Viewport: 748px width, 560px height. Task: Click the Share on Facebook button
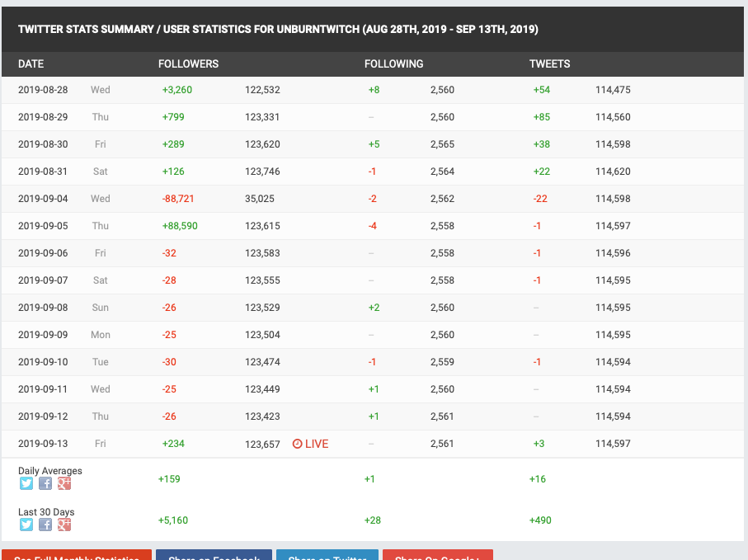(214, 555)
